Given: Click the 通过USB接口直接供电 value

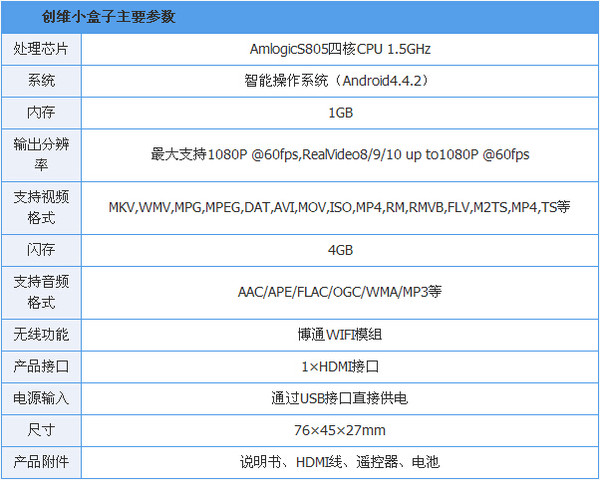Looking at the screenshot, I should coord(340,398).
